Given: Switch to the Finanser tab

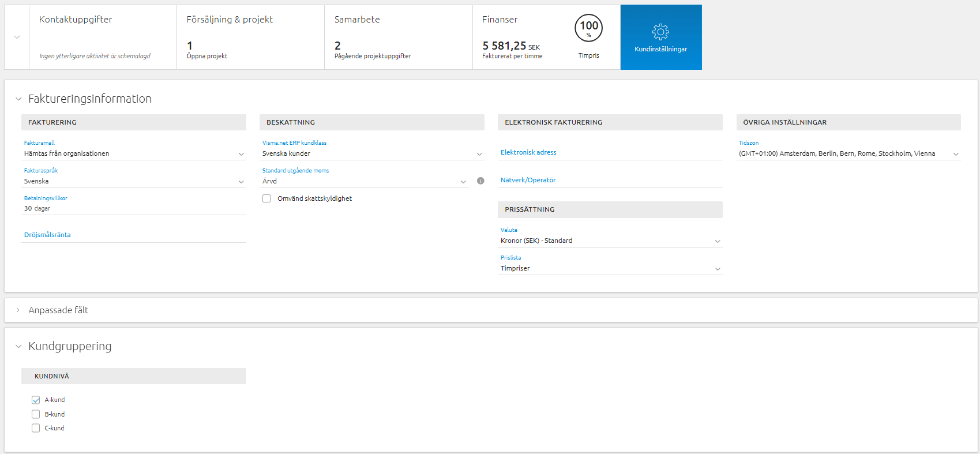Looking at the screenshot, I should coord(546,37).
